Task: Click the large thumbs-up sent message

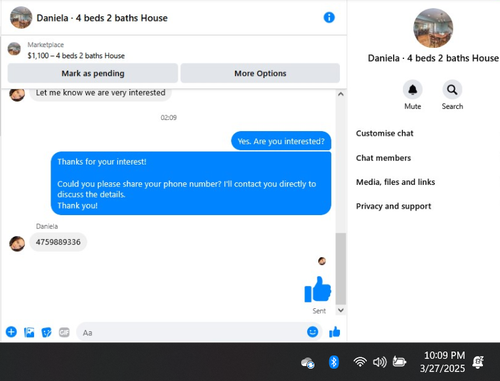Action: (x=318, y=289)
